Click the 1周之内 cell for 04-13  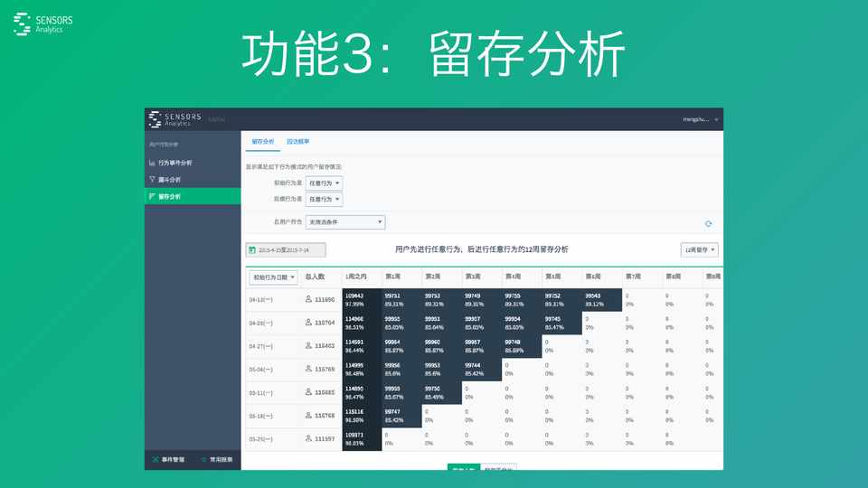(x=362, y=299)
